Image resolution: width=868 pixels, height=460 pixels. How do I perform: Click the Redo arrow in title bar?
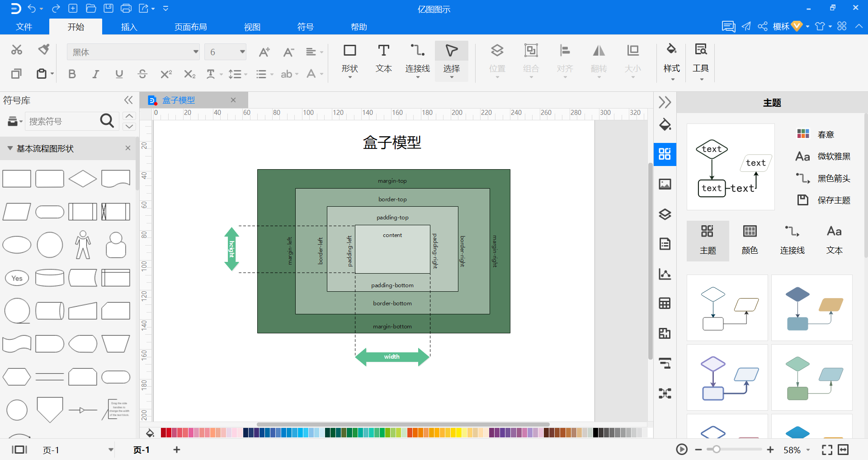[x=56, y=9]
